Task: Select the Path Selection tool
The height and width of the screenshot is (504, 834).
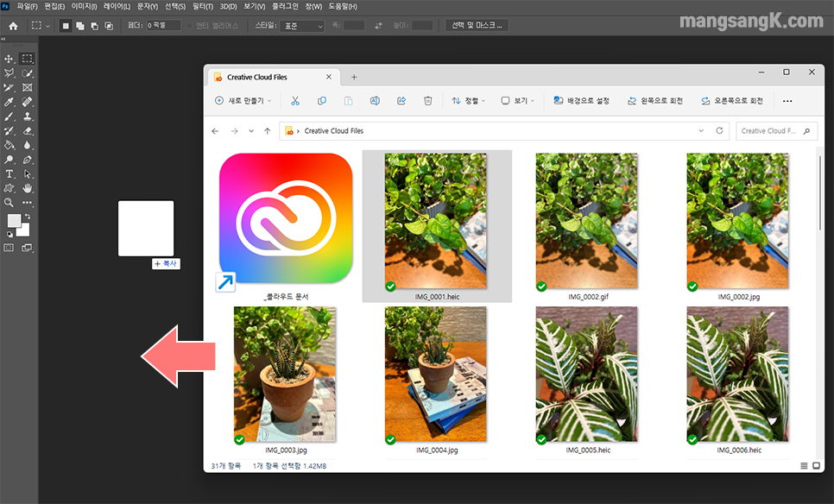Action: (x=27, y=173)
